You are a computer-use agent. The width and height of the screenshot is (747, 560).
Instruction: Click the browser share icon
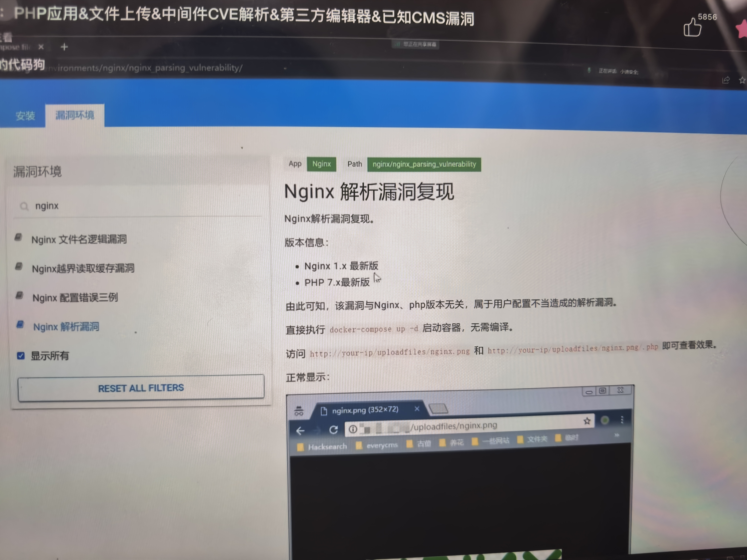click(726, 80)
